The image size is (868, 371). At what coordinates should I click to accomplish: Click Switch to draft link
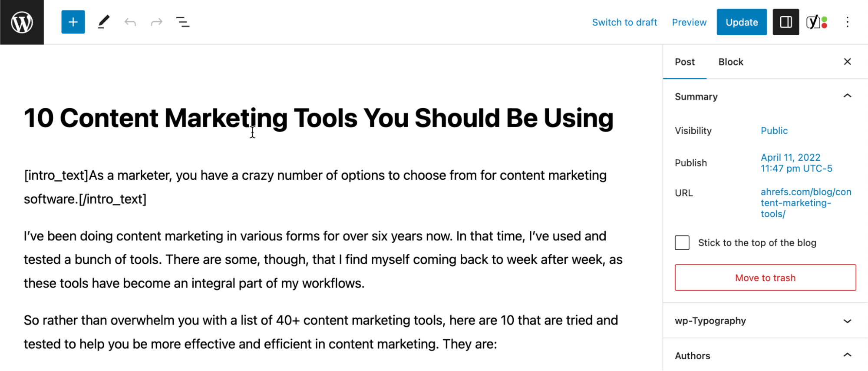point(624,22)
